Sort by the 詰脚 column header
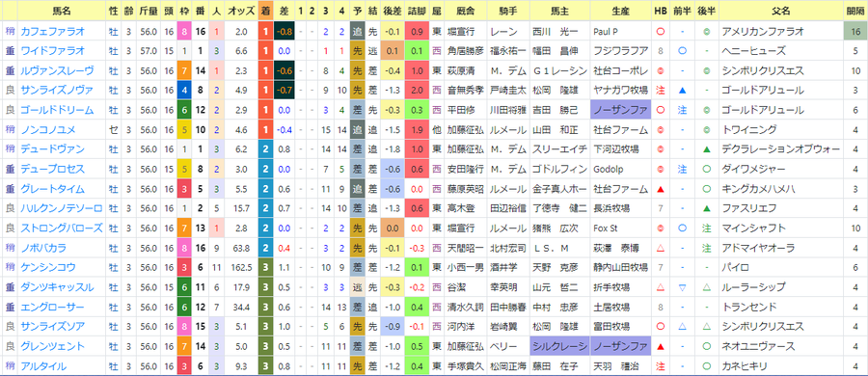Image resolution: width=868 pixels, height=376 pixels. (x=417, y=11)
